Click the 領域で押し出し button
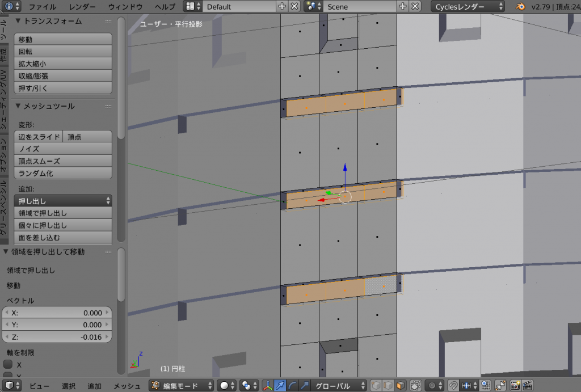This screenshot has width=581, height=392. [62, 213]
